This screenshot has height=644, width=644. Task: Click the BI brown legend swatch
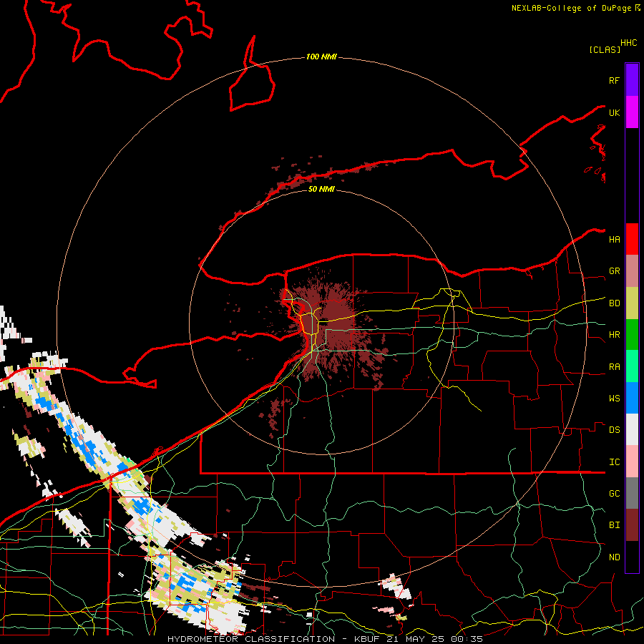pos(632,525)
